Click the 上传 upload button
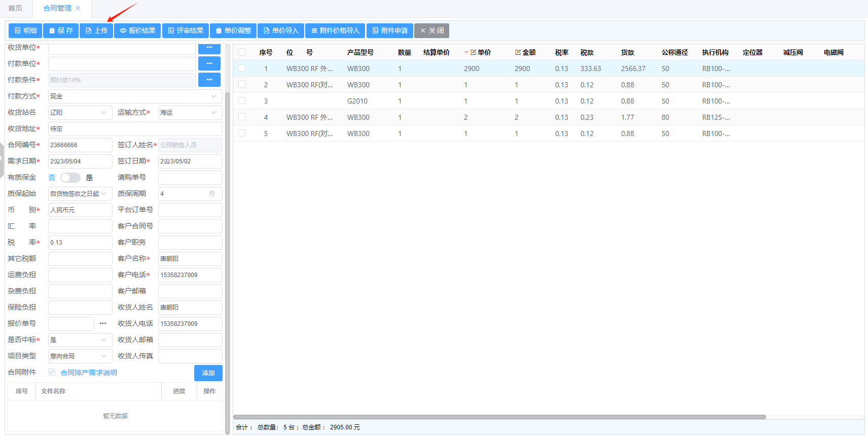 tap(96, 31)
